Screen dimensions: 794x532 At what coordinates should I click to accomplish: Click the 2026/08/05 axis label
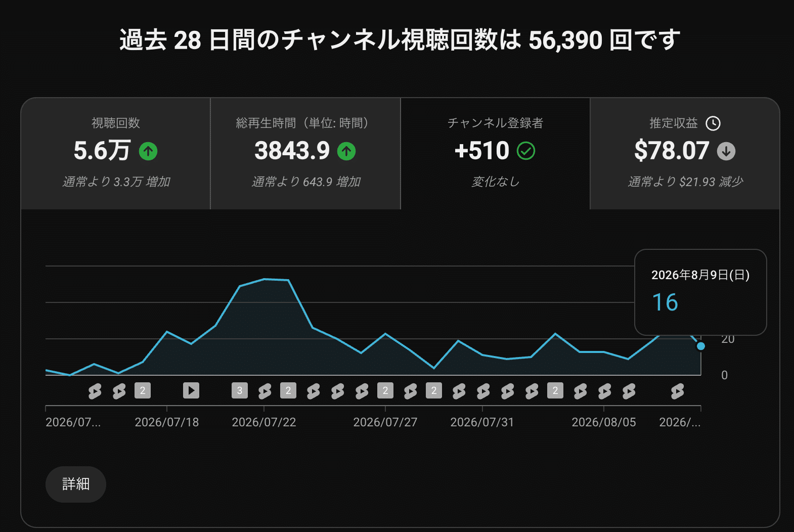604,422
